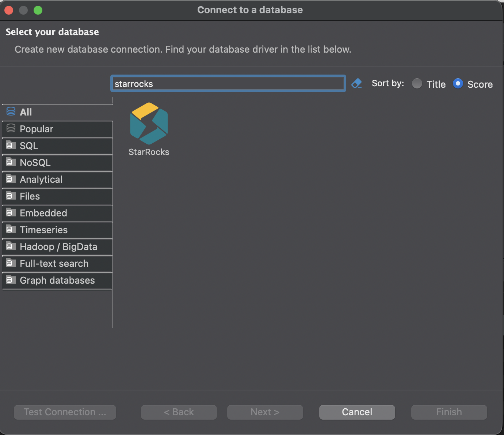Click the Cancel button

point(357,412)
